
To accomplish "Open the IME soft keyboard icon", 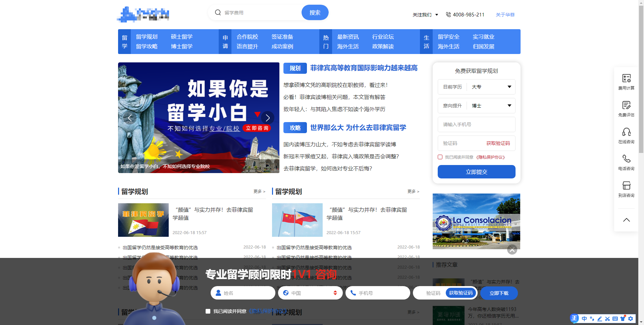I will (x=615, y=319).
